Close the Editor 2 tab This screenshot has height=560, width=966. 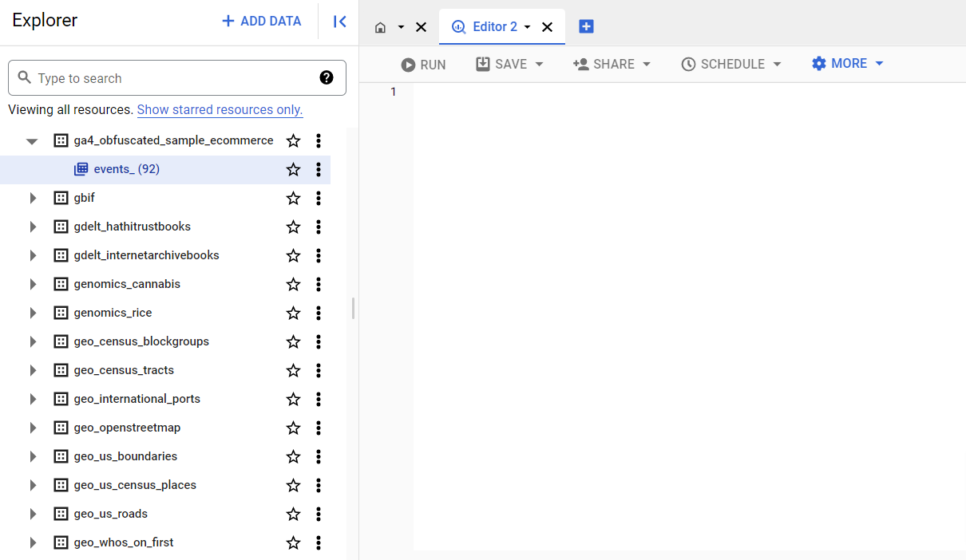pyautogui.click(x=547, y=27)
